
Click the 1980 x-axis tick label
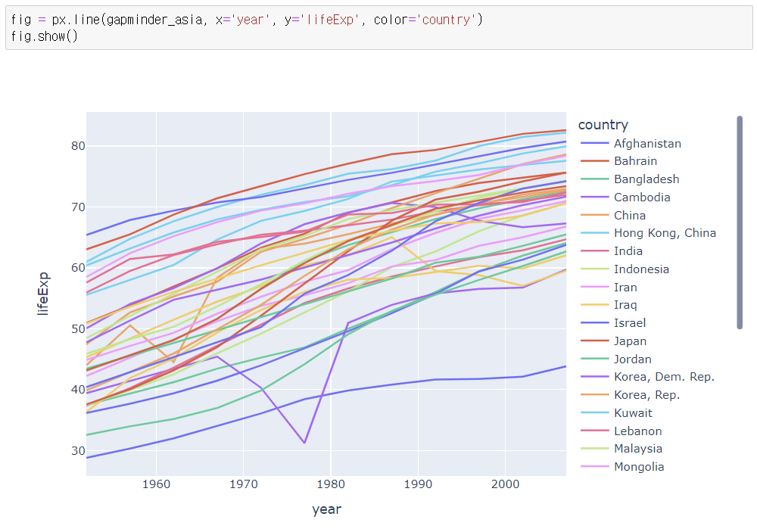331,484
